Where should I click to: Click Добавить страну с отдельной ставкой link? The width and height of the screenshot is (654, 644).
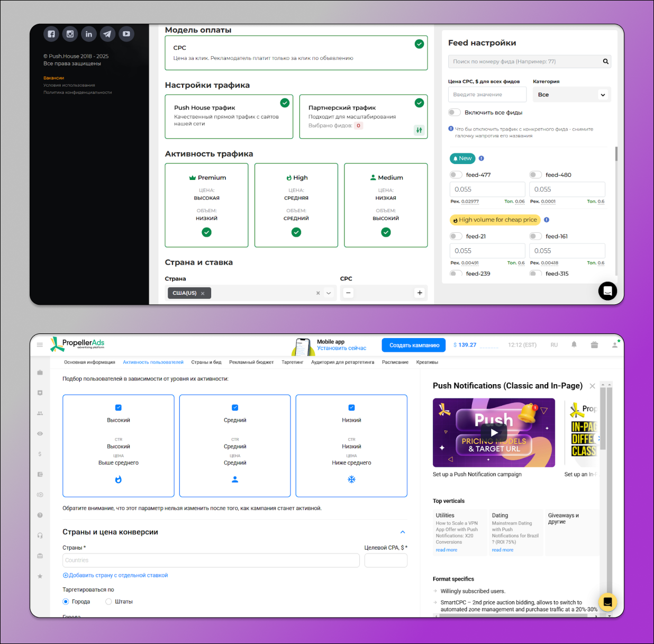115,575
